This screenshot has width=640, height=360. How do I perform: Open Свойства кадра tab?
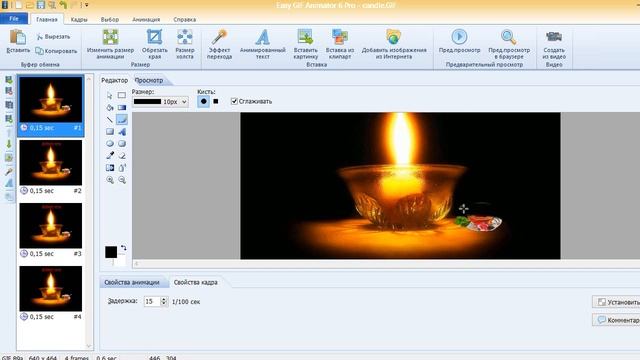pos(196,282)
